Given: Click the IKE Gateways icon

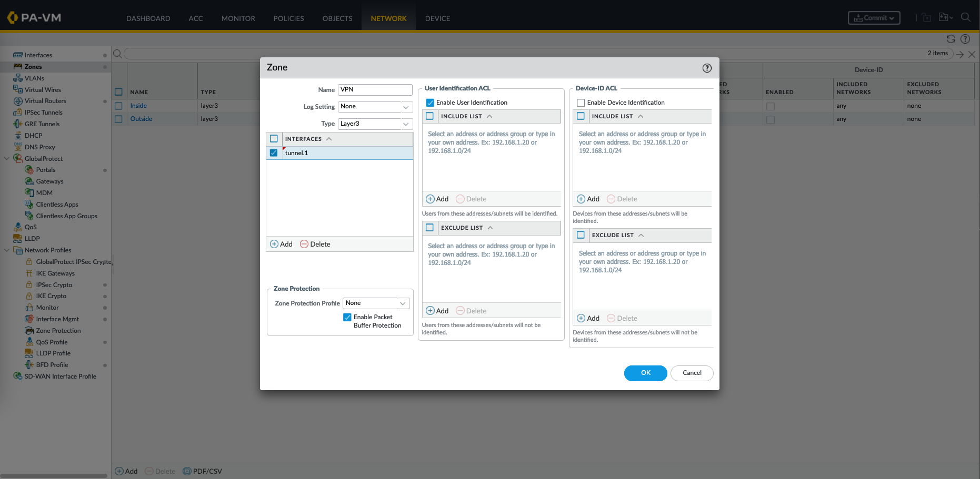Looking at the screenshot, I should (x=29, y=273).
